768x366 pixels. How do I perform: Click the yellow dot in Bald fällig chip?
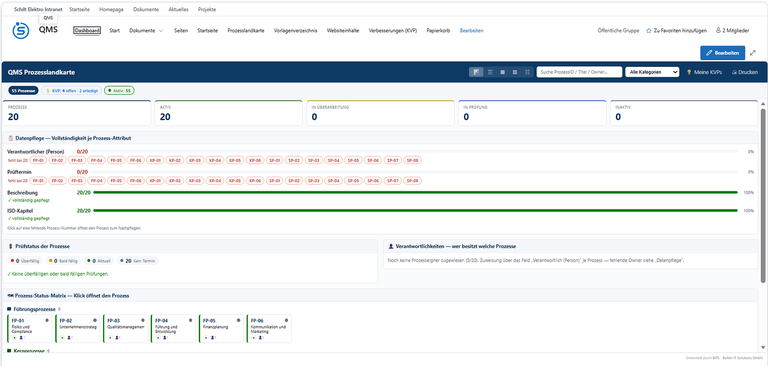click(x=50, y=261)
